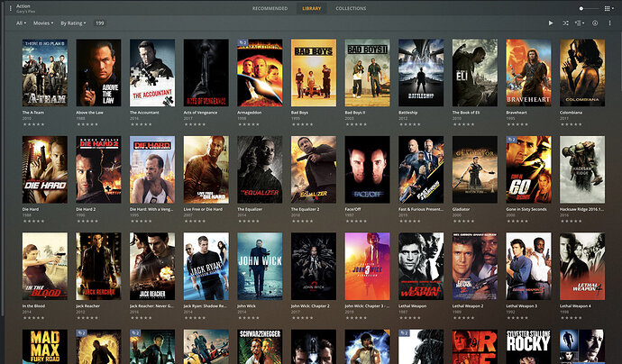Set star rating under John Wick
Viewport: 622px width, 364px height.
coord(249,318)
